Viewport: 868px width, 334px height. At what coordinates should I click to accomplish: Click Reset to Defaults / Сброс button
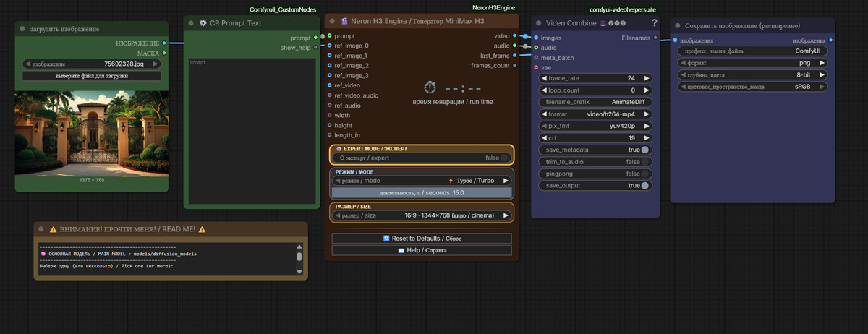[422, 238]
